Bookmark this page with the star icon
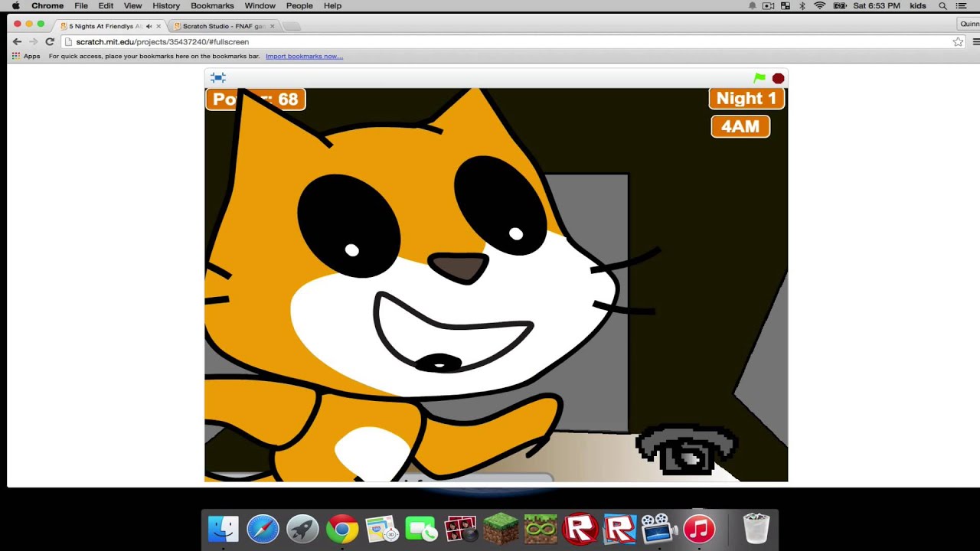This screenshot has width=980, height=551. (958, 42)
